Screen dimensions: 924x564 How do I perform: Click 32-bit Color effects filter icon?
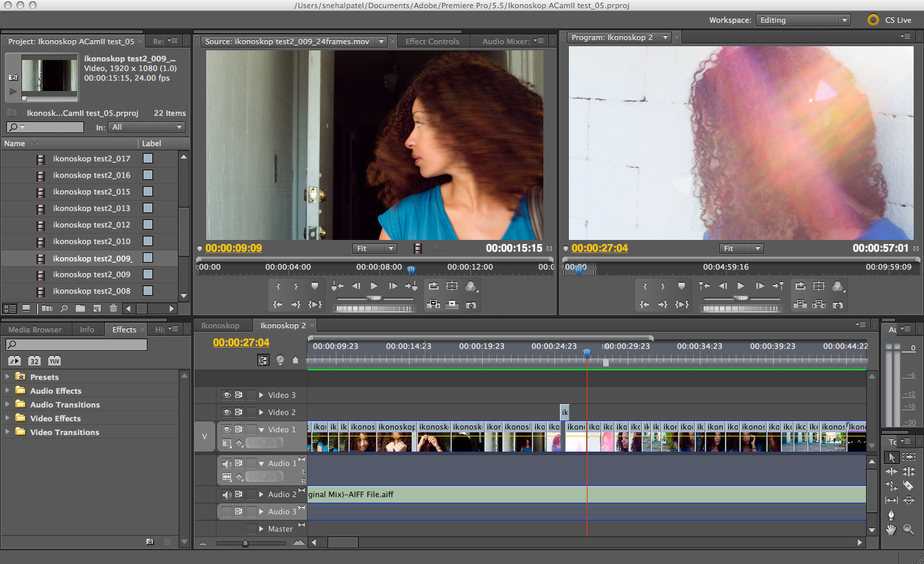(34, 361)
